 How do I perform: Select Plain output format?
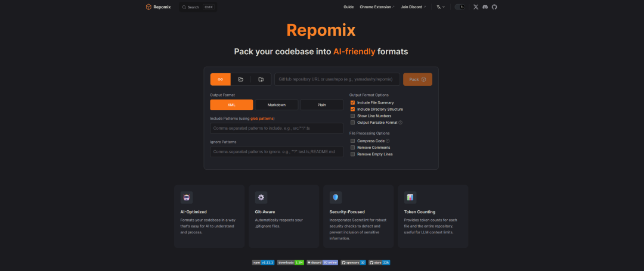[321, 105]
